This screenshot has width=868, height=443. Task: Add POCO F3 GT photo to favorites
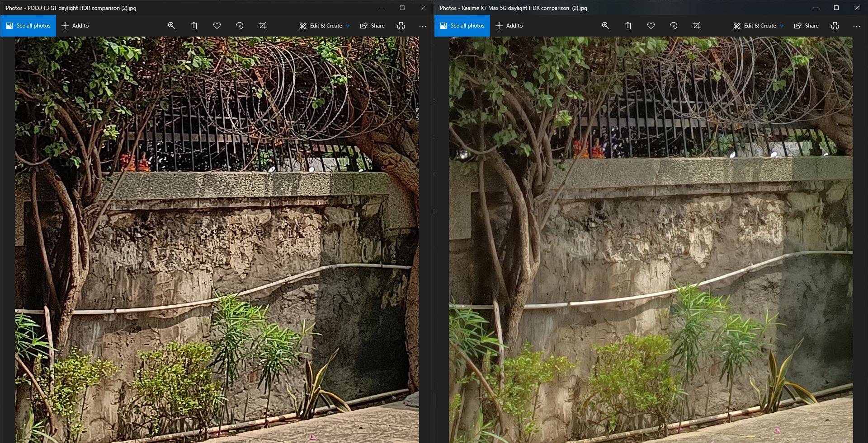point(217,26)
